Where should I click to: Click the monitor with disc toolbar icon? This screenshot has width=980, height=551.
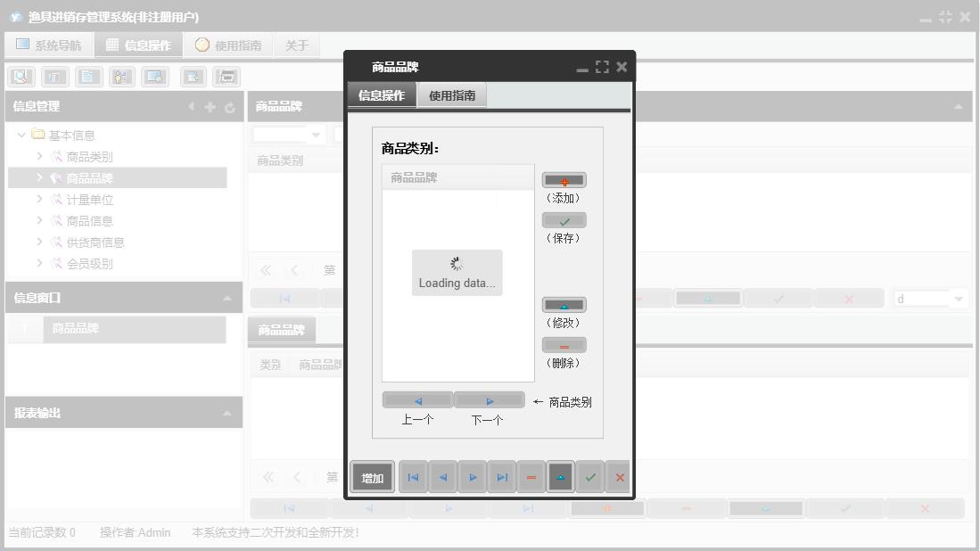point(155,77)
